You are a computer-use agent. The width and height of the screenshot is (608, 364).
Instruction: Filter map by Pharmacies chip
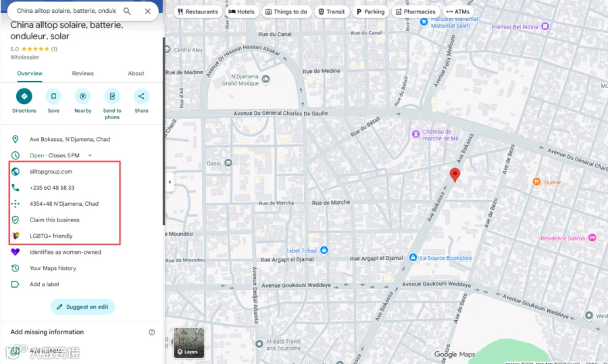click(x=415, y=11)
